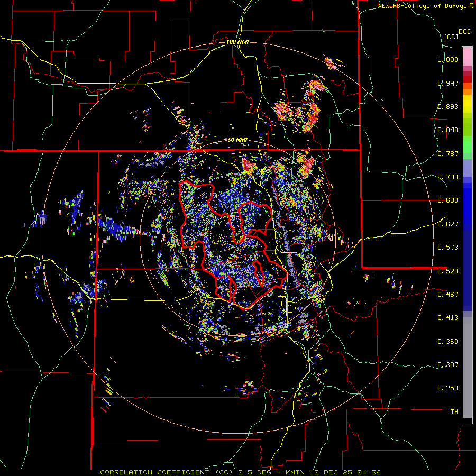The image size is (476, 476).
Task: Click the 0.733 scale value
Action: point(448,177)
